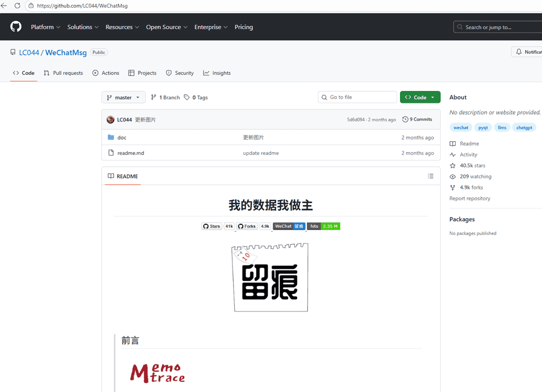Open the Pricing link

pos(243,27)
